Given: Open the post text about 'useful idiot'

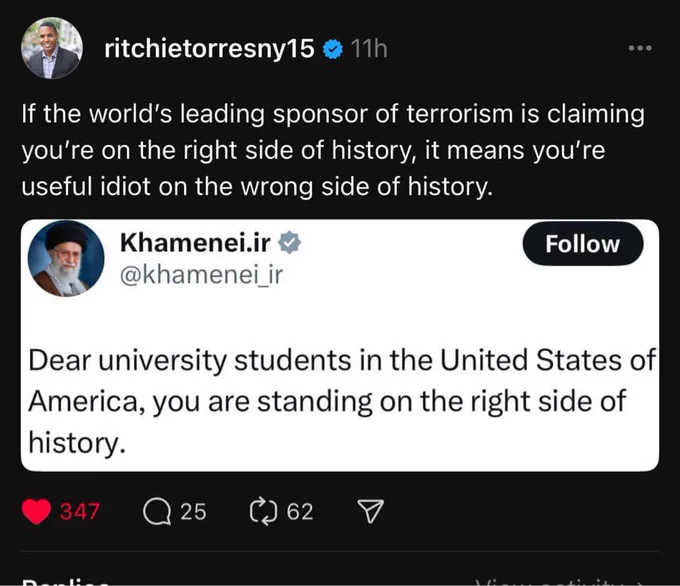Looking at the screenshot, I should (x=333, y=151).
